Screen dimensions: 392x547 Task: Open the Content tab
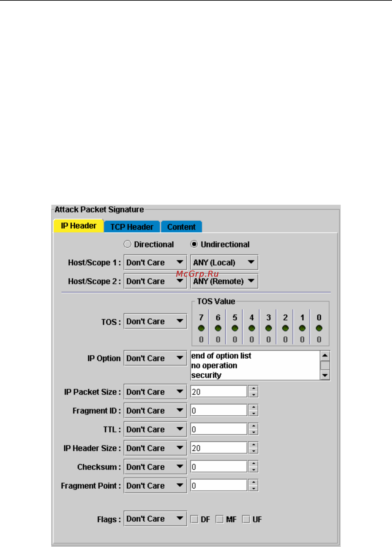point(181,227)
